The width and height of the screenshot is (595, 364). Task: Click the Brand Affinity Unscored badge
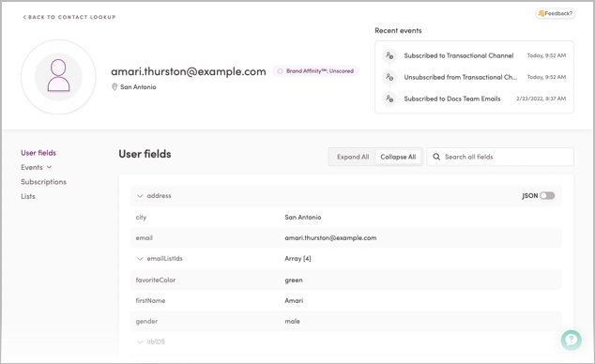pos(315,71)
